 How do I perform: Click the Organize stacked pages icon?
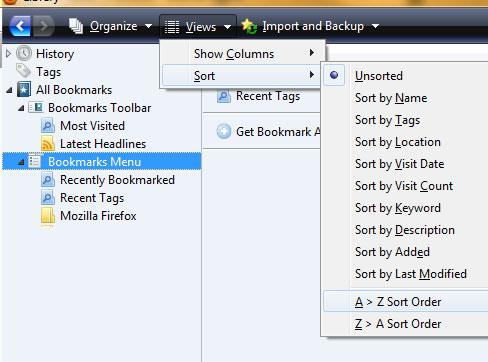[x=76, y=26]
